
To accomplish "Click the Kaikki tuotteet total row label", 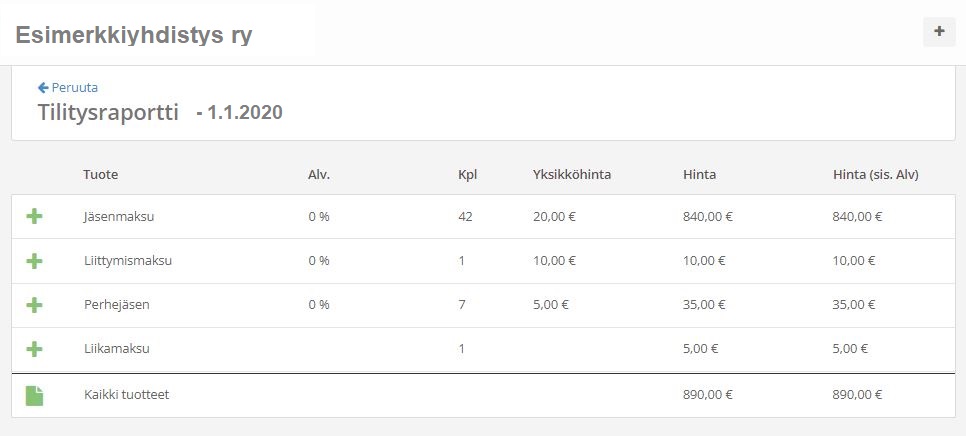I will click(126, 395).
